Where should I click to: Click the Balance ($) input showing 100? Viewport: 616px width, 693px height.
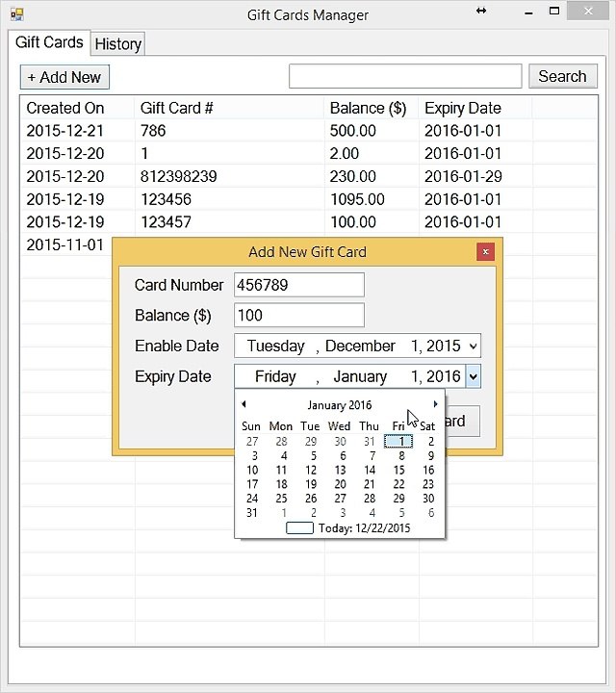click(x=299, y=315)
